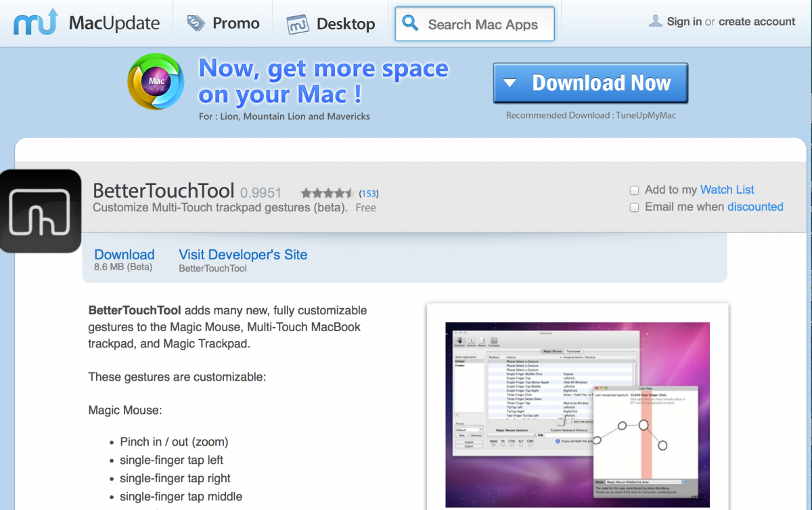Click the BetterTouchTool app icon
The width and height of the screenshot is (812, 510).
(x=41, y=211)
